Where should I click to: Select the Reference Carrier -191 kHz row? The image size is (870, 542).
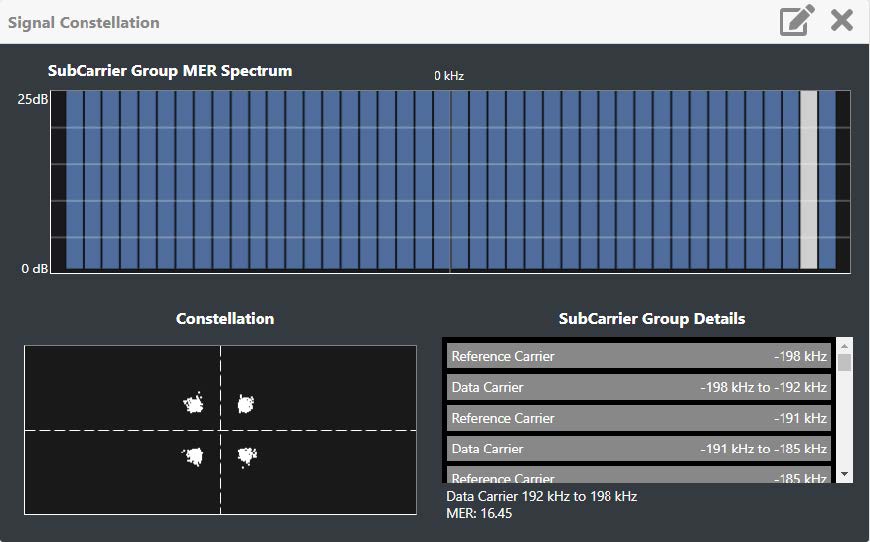[638, 418]
